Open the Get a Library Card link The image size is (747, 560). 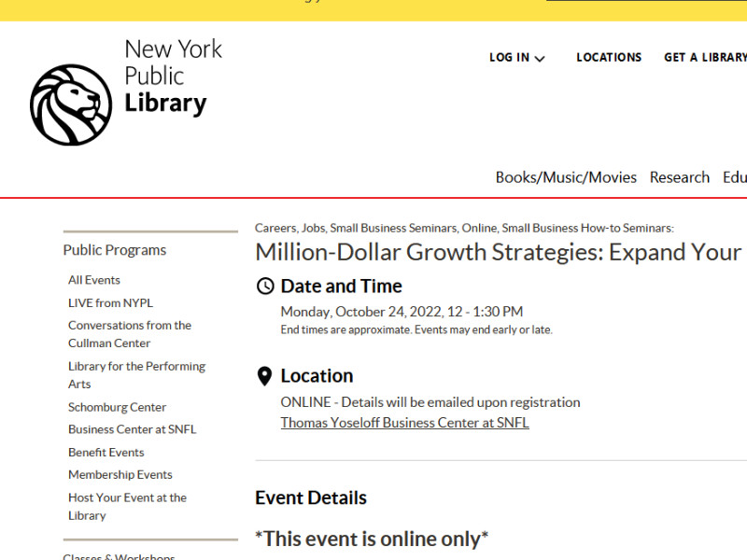pos(706,58)
